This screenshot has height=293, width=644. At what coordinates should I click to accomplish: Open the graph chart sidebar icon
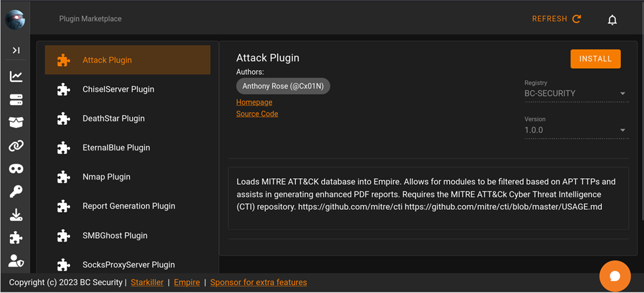pos(16,77)
